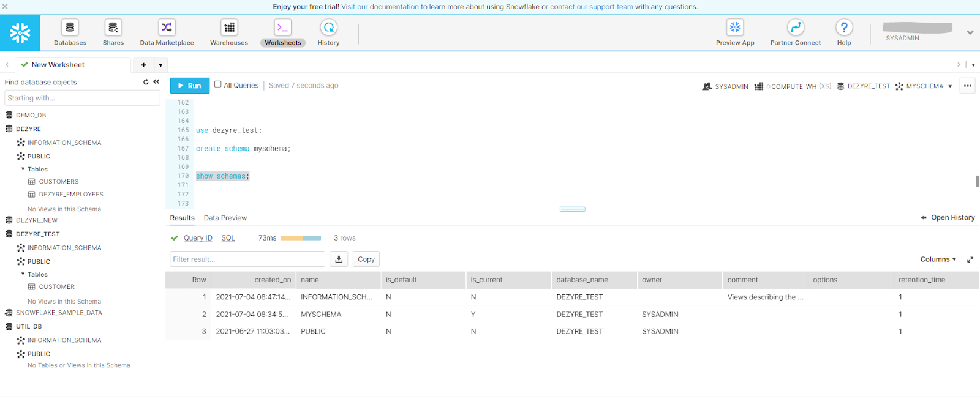Screen dimensions: 980x399
Task: Copy the query results
Action: [366, 259]
